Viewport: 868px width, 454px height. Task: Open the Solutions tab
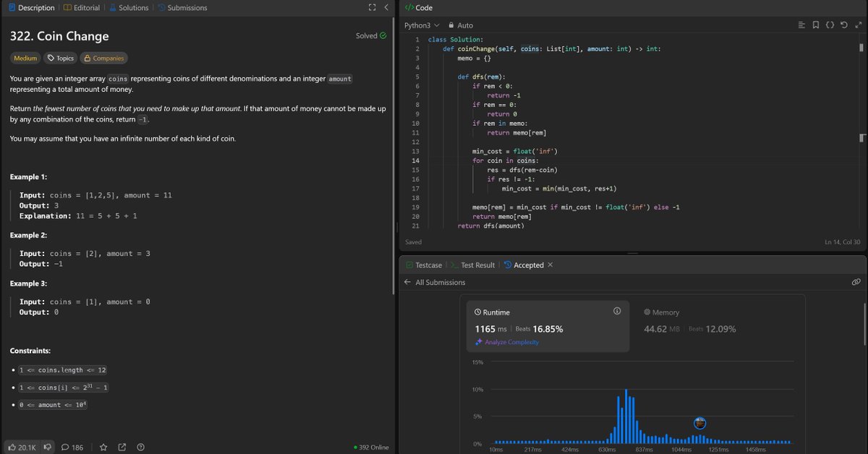[129, 8]
